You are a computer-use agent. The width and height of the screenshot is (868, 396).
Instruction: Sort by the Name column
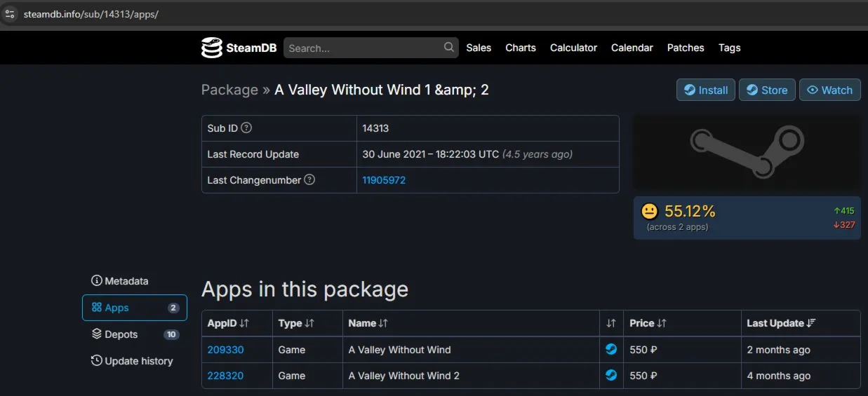[x=368, y=323]
